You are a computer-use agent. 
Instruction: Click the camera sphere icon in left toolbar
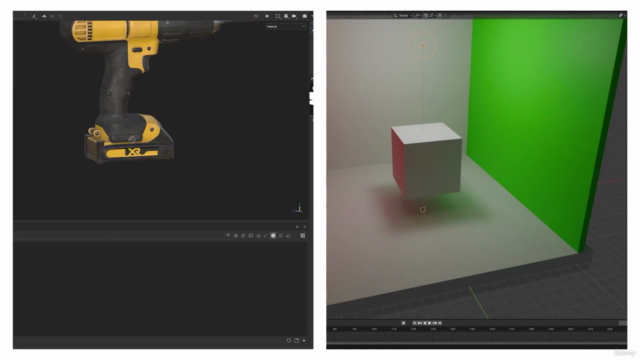(286, 16)
